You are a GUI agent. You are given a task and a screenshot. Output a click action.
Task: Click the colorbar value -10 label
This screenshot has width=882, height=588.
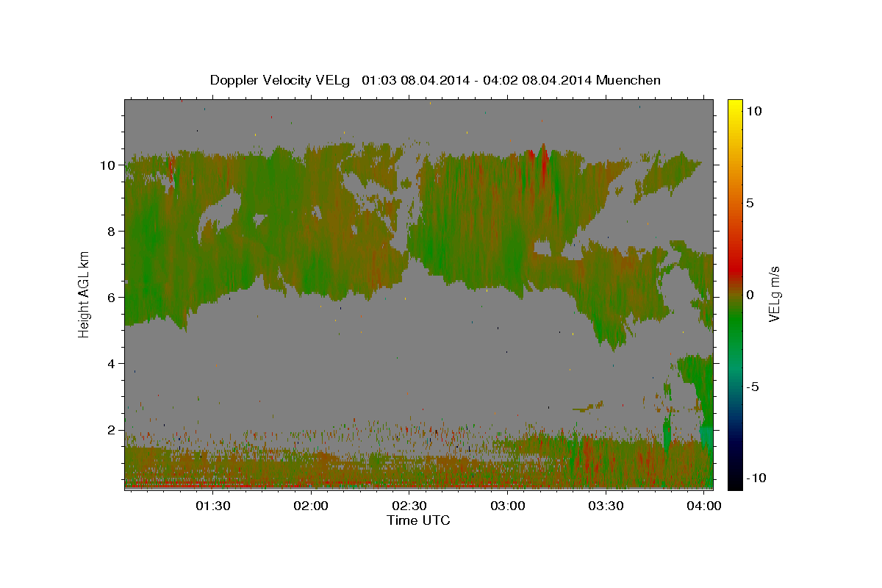pos(756,478)
